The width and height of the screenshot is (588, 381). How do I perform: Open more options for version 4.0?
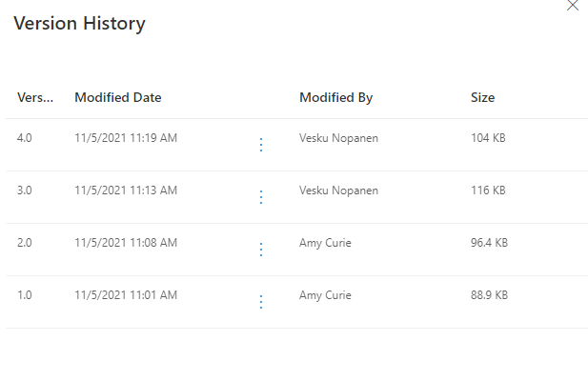coord(261,145)
